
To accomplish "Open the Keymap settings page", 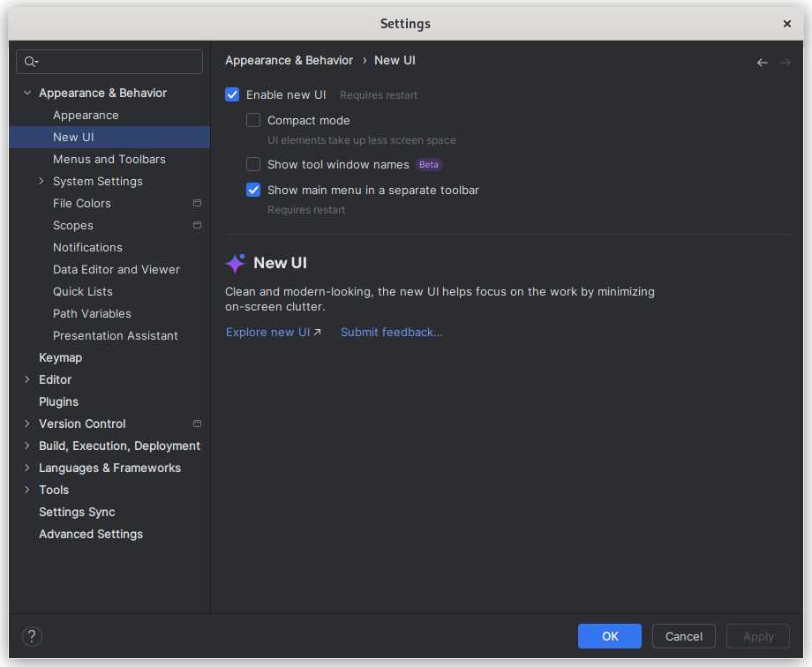I will (x=60, y=357).
